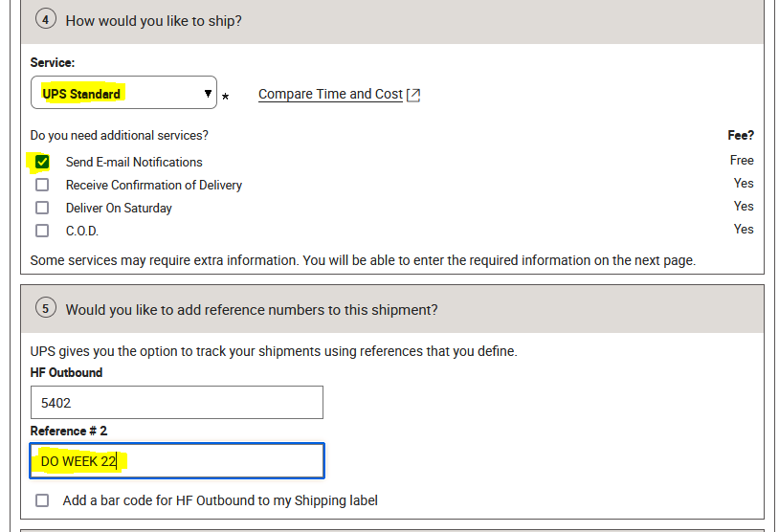Image resolution: width=779 pixels, height=532 pixels.
Task: Click the C.O.D. label text
Action: point(82,232)
